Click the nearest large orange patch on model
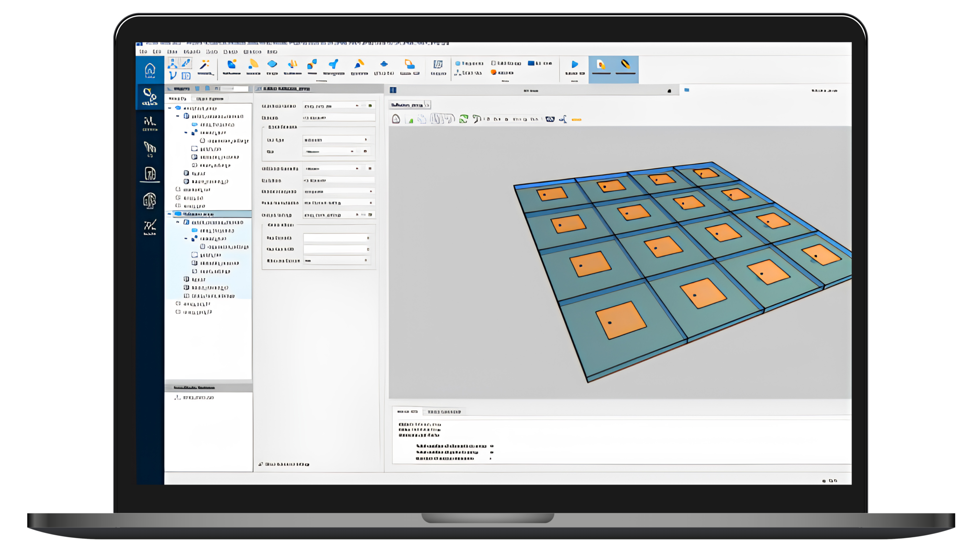980x551 pixels. [621, 320]
